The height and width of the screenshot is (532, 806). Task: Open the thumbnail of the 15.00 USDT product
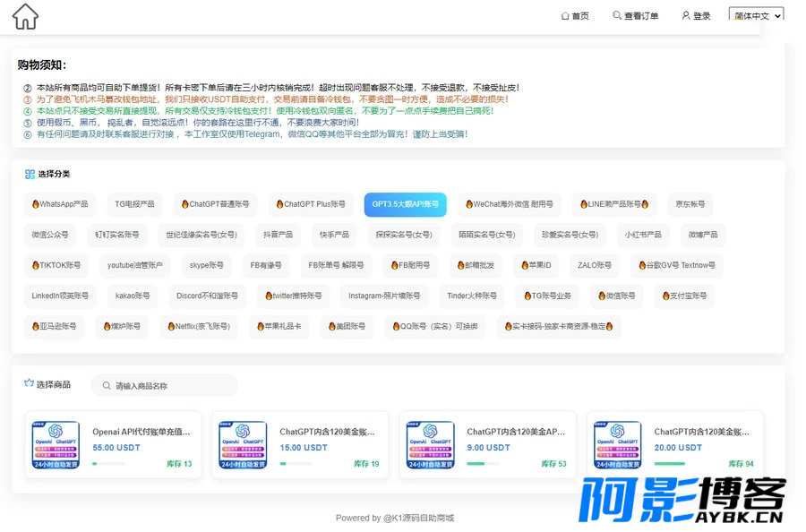(x=243, y=444)
